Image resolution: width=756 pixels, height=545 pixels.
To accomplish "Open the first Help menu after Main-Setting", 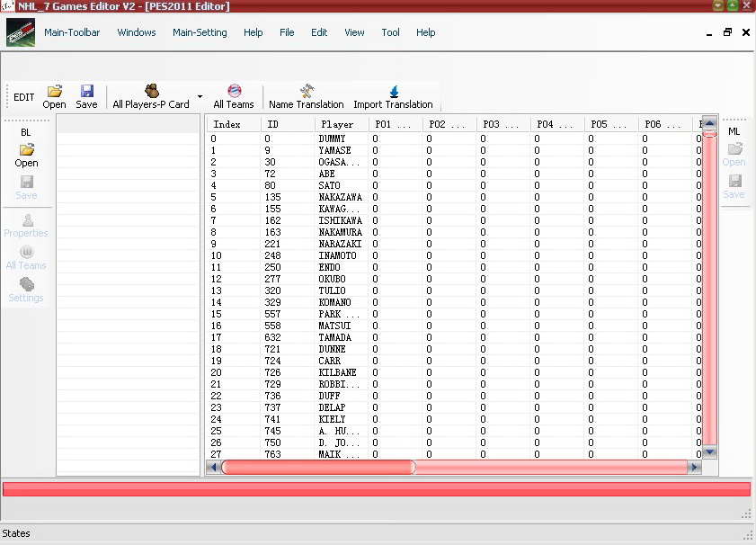I will 253,32.
